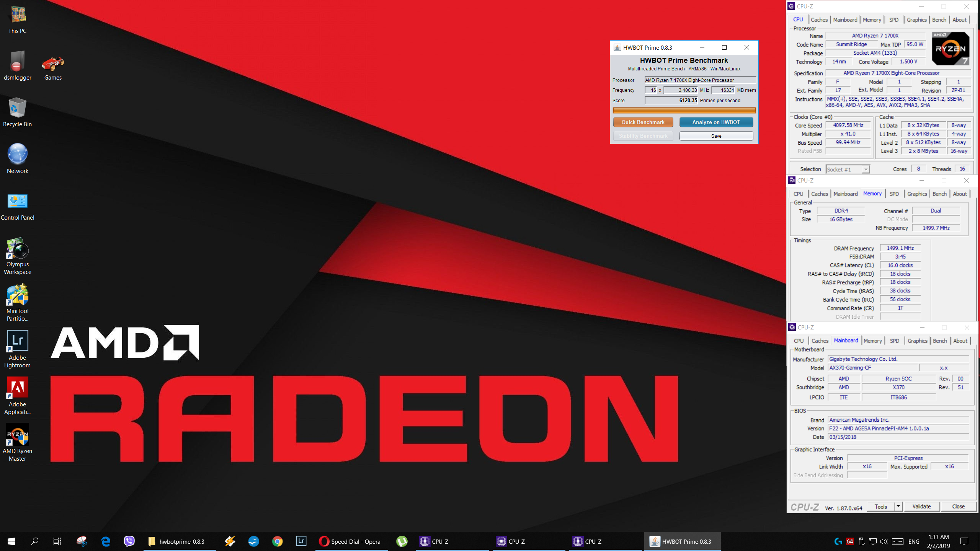This screenshot has height=551, width=980.
Task: Click the Core Voltage value 1.500 V
Action: pos(908,62)
